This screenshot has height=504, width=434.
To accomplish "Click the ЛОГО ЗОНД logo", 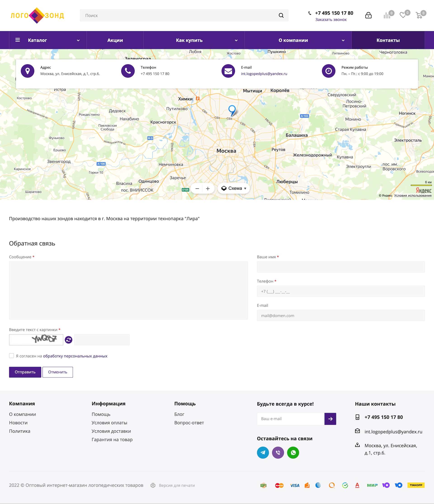I will (37, 15).
